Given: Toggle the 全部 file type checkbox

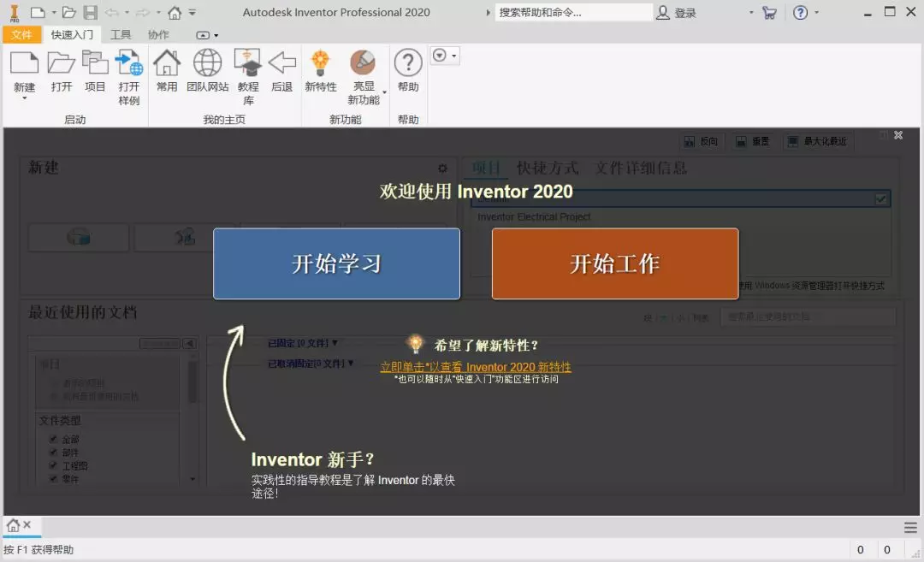Looking at the screenshot, I should pos(53,439).
